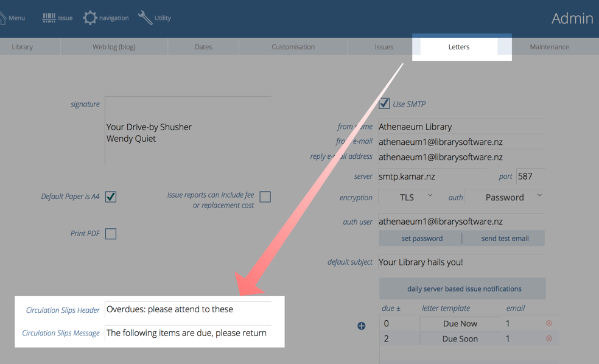Viewport: 599px width, 364px height.
Task: Enable issue reports fee or replacement cost
Action: pyautogui.click(x=265, y=197)
